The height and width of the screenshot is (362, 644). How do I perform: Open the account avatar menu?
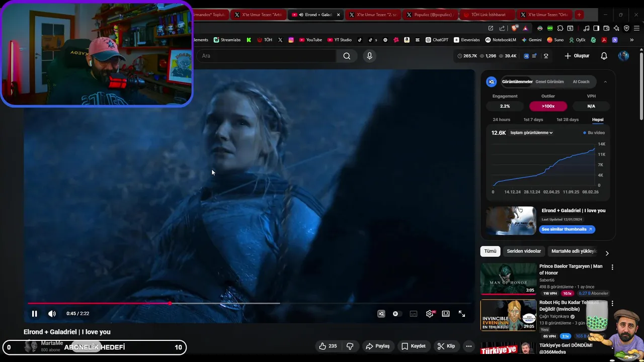[x=623, y=56]
